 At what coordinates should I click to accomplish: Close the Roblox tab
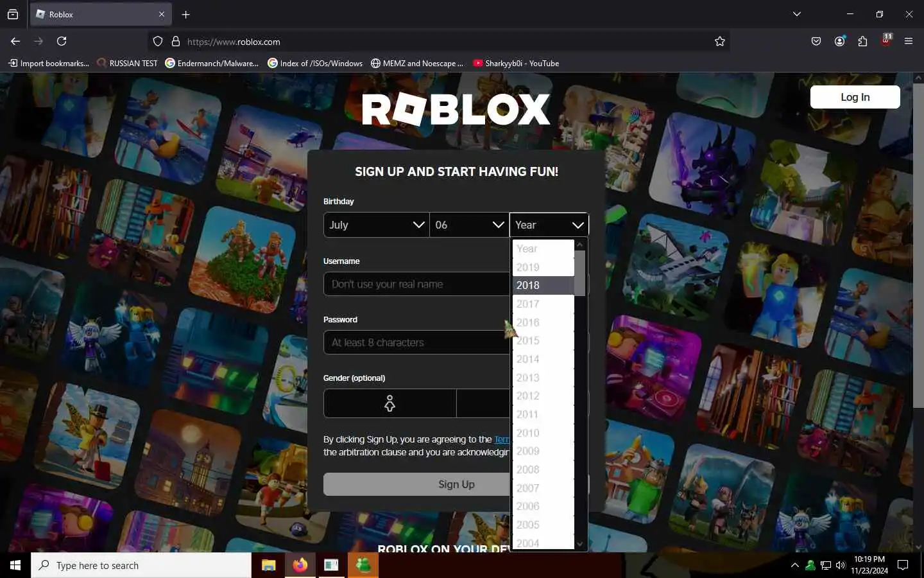pyautogui.click(x=162, y=14)
